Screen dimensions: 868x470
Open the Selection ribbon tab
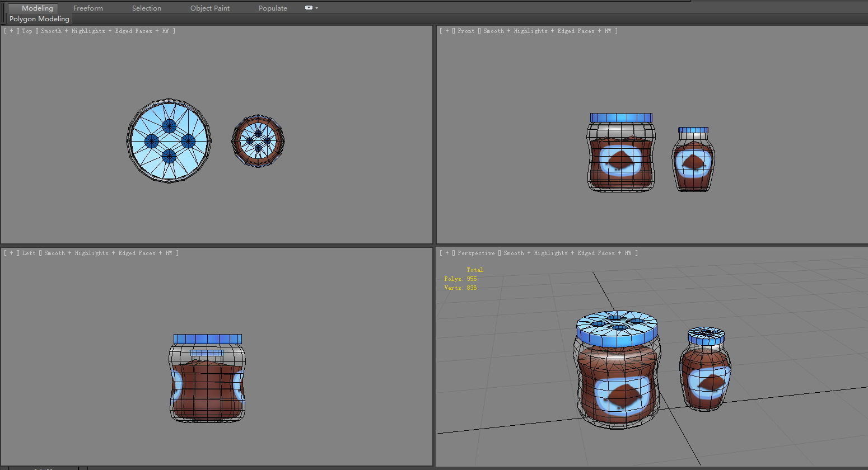point(147,8)
